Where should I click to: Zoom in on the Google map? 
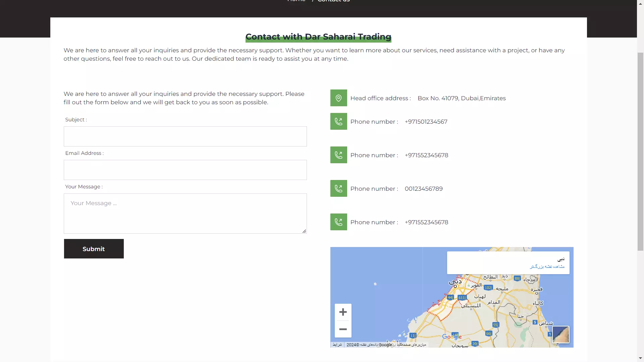coord(343,312)
